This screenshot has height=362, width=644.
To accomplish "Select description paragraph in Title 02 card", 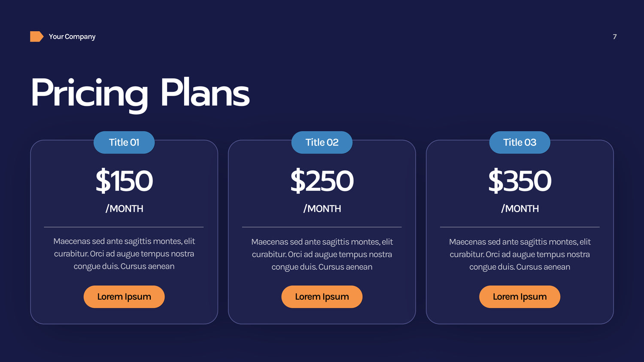I will 322,254.
